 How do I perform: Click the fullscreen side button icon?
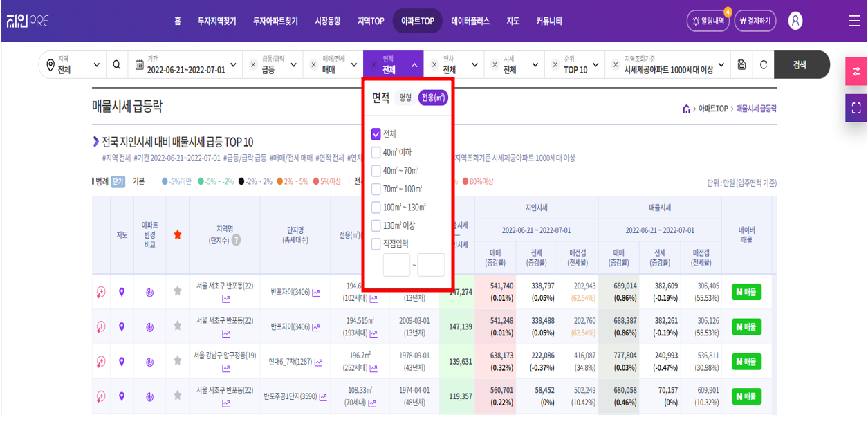856,108
